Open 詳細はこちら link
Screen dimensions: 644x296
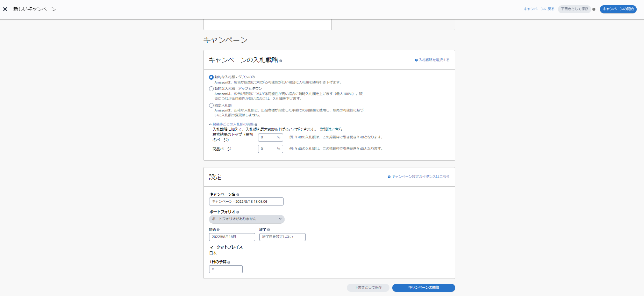click(331, 129)
